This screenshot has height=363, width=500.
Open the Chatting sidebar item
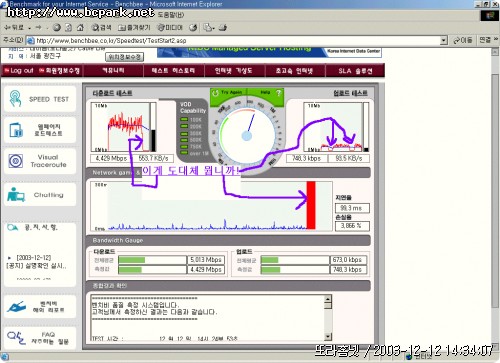click(x=40, y=195)
